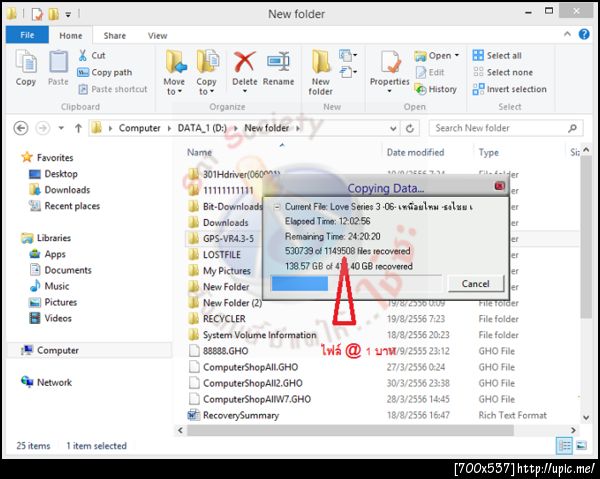Create a New folder from ribbon

point(321,72)
